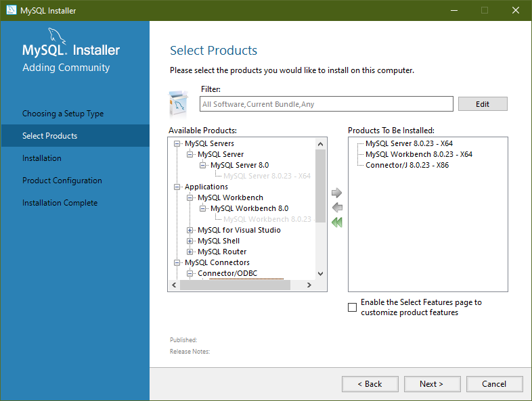532x401 pixels.
Task: Collapse the MySQL Servers tree node
Action: pyautogui.click(x=177, y=144)
